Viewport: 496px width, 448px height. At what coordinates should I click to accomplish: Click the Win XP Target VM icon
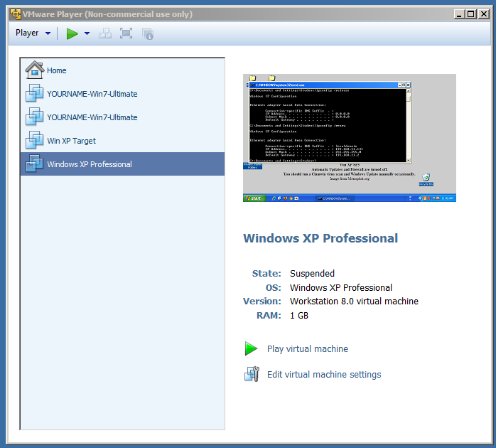[34, 140]
